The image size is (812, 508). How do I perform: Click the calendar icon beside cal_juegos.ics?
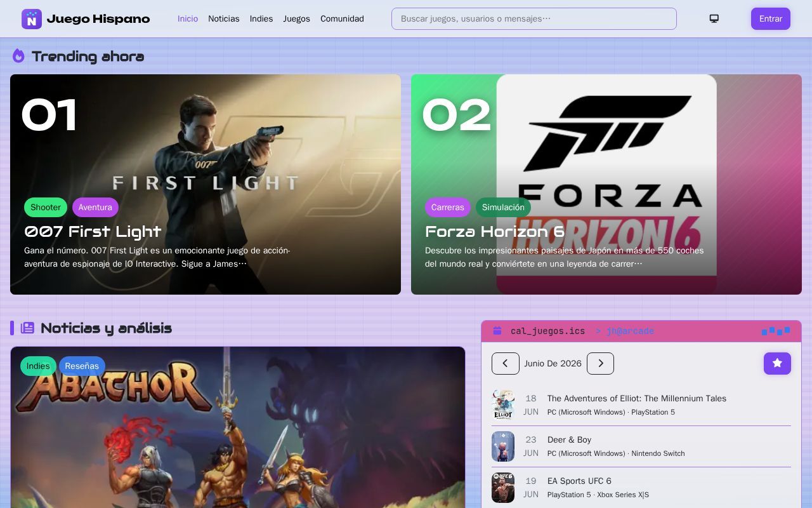pos(497,331)
